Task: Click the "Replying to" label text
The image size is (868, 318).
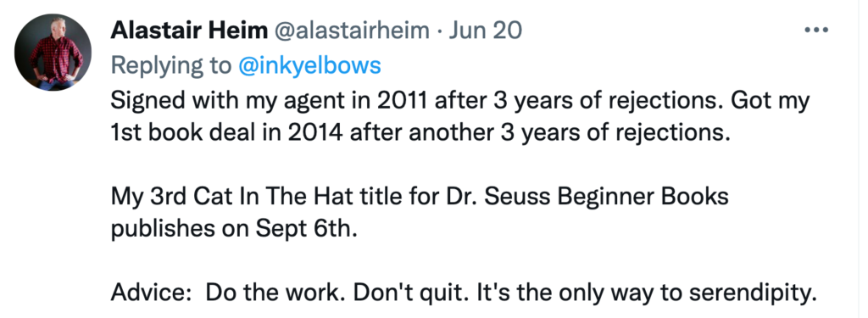Action: point(171,66)
